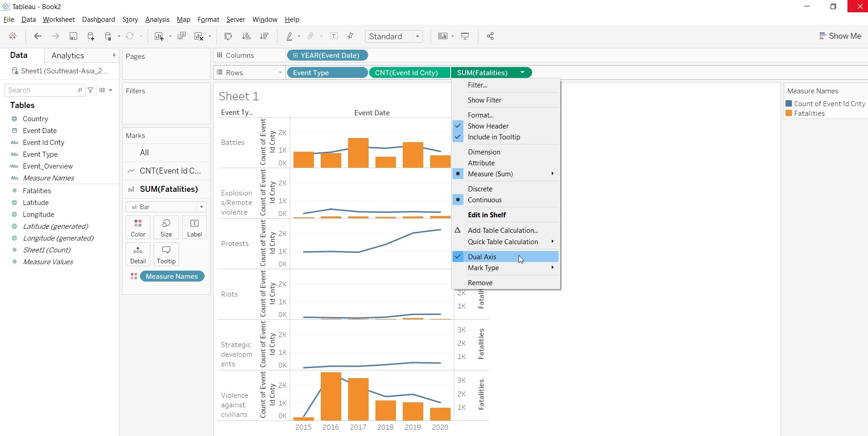Click the Share workbook icon
This screenshot has height=436, width=868.
490,36
